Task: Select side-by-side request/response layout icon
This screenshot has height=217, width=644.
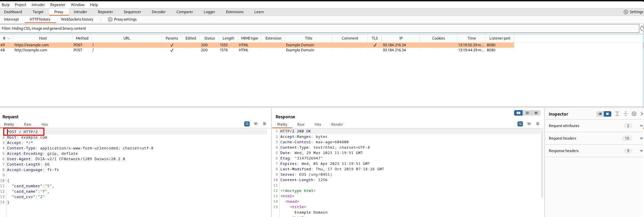Action: pos(518,113)
